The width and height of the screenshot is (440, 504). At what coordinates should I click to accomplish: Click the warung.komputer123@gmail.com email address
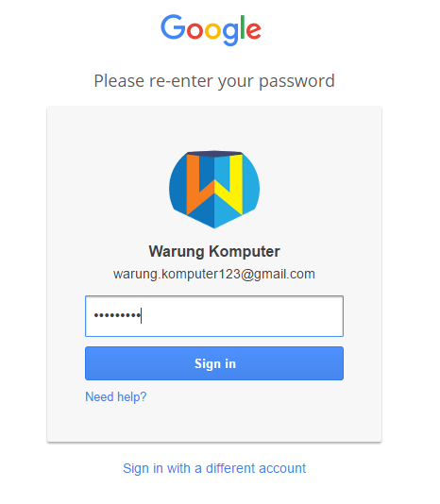[214, 274]
